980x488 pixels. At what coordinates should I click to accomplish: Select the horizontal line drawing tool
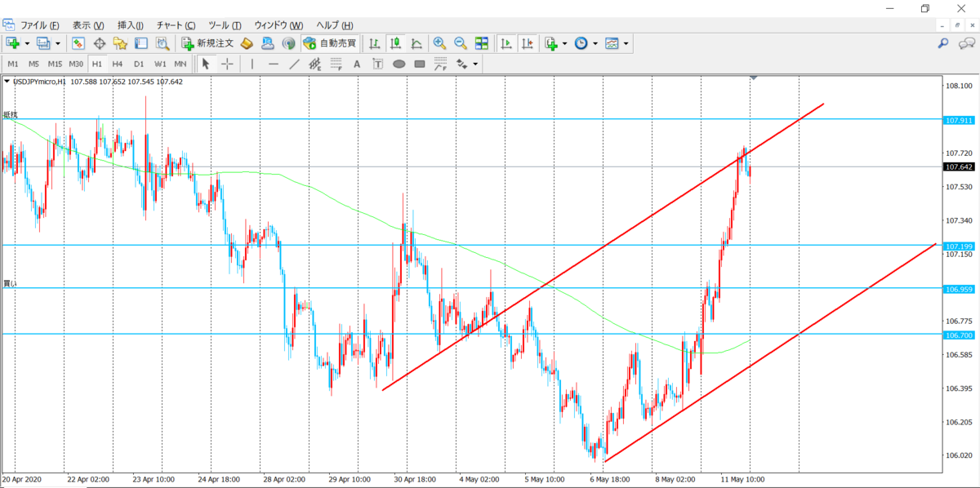274,64
